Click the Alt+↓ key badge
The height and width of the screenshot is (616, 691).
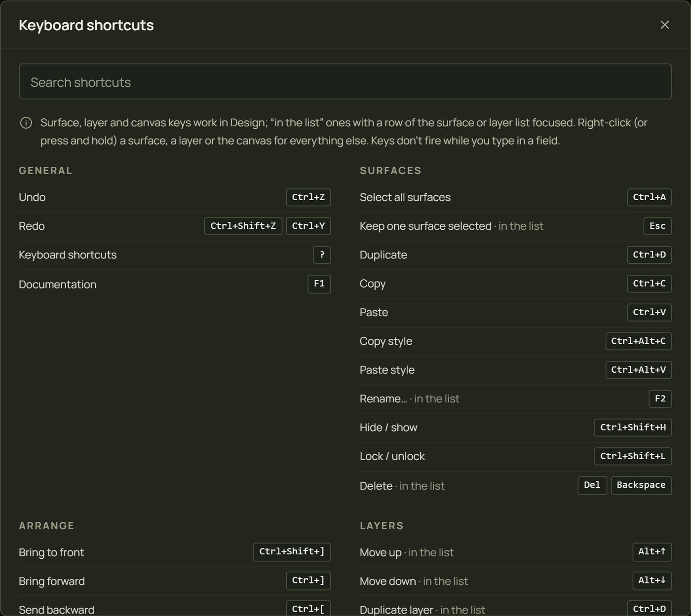point(652,580)
